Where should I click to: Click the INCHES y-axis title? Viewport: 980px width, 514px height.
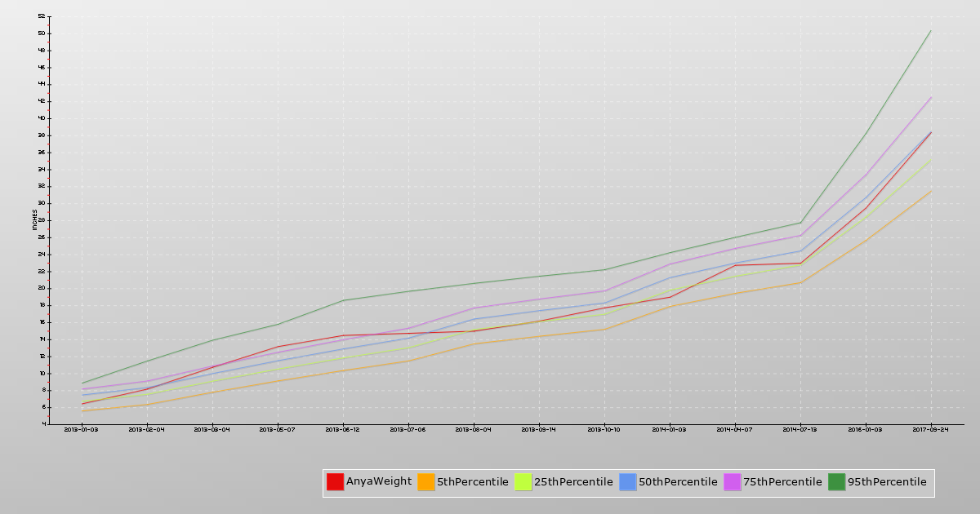click(35, 219)
